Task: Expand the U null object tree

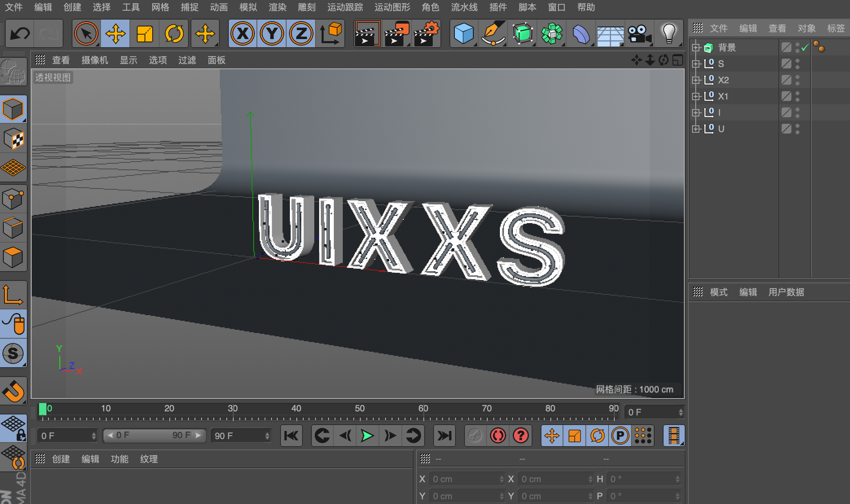Action: pos(696,129)
